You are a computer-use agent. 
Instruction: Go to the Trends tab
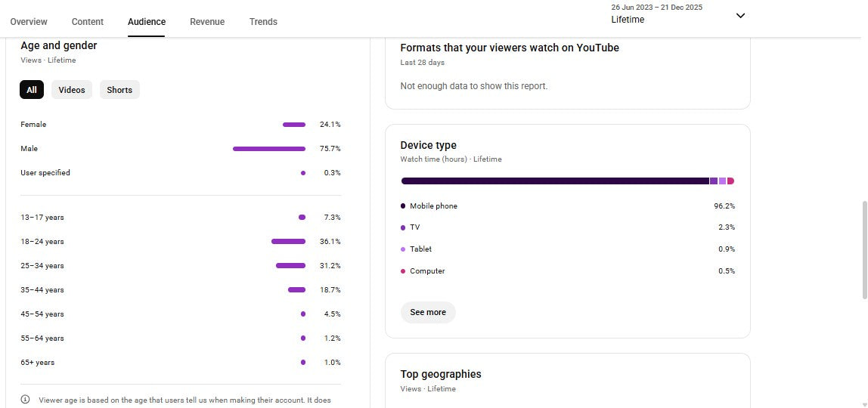coord(263,22)
